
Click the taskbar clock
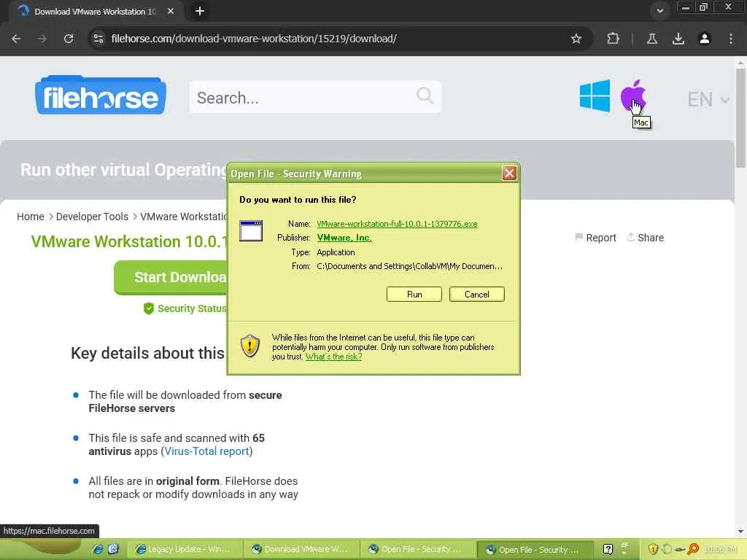tap(720, 550)
